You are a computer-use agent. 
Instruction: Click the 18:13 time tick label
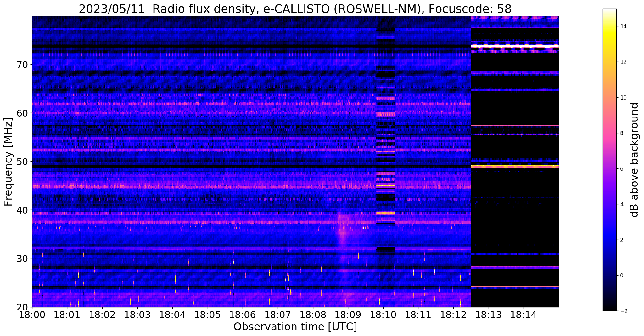tap(489, 314)
